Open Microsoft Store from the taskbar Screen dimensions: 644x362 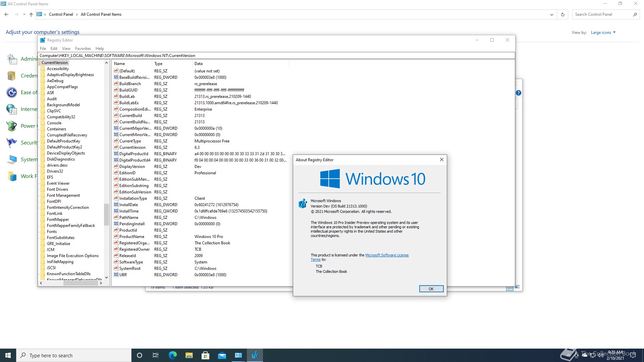(x=205, y=355)
